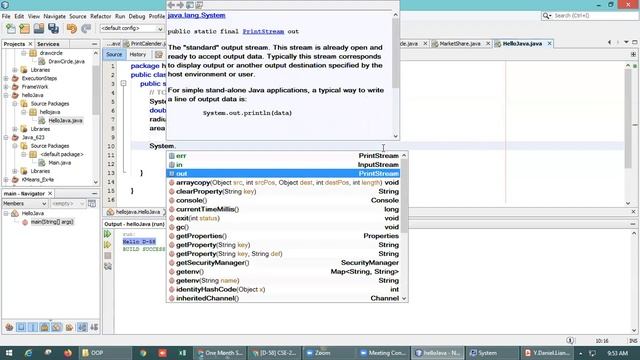
Task: Click the Output settings icon below Stop
Action: pyautogui.click(x=108, y=266)
